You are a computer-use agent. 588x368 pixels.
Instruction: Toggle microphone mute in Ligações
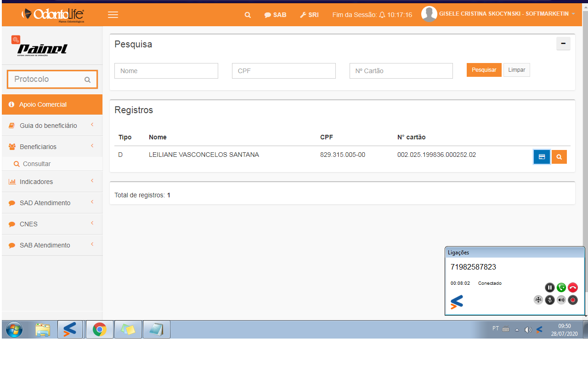pyautogui.click(x=550, y=300)
